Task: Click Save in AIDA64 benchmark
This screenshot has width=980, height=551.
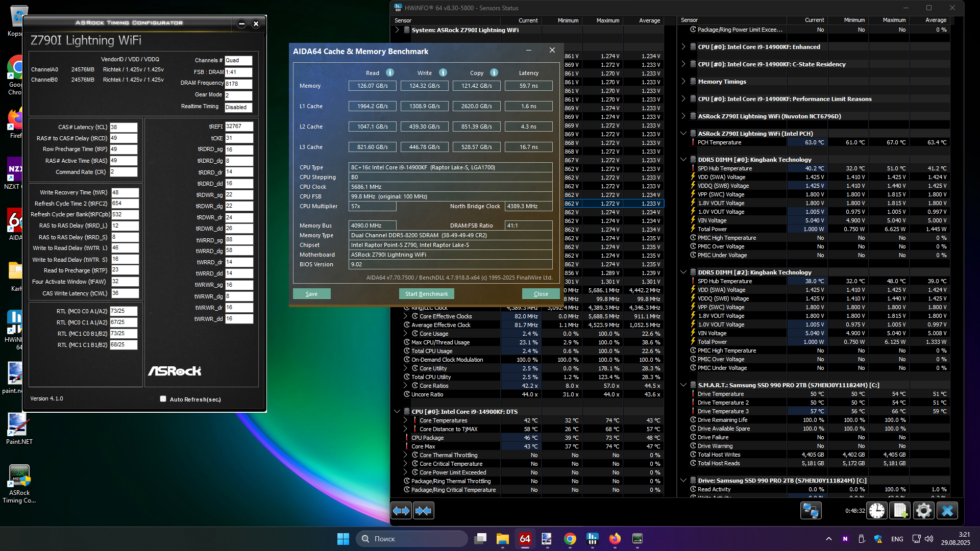Action: pyautogui.click(x=311, y=294)
